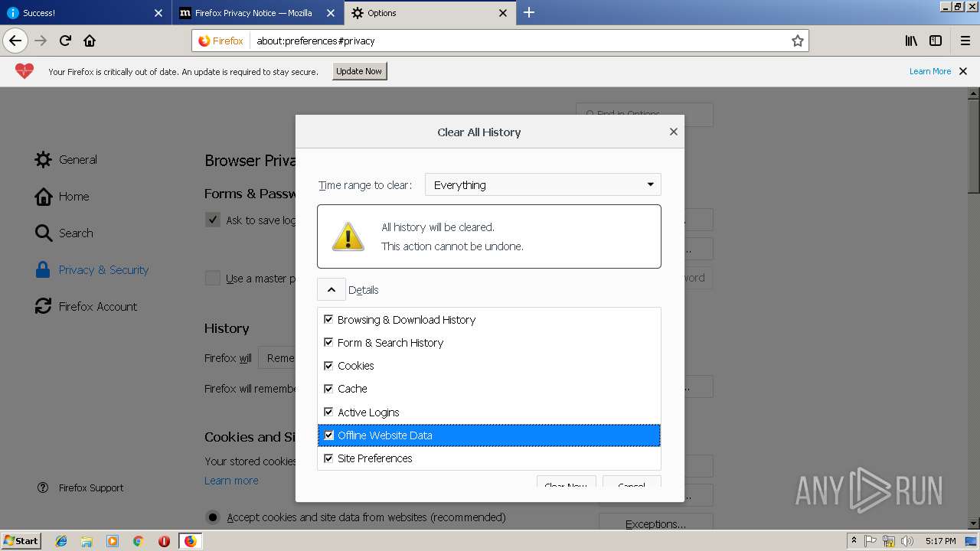Image resolution: width=980 pixels, height=551 pixels.
Task: Close the Options tab
Action: coord(503,13)
